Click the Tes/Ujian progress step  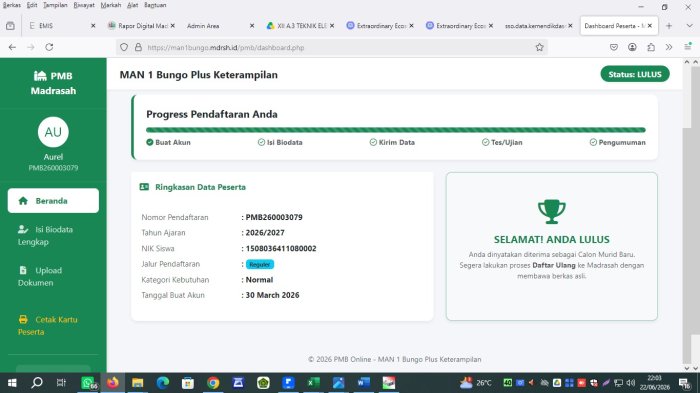coord(502,142)
